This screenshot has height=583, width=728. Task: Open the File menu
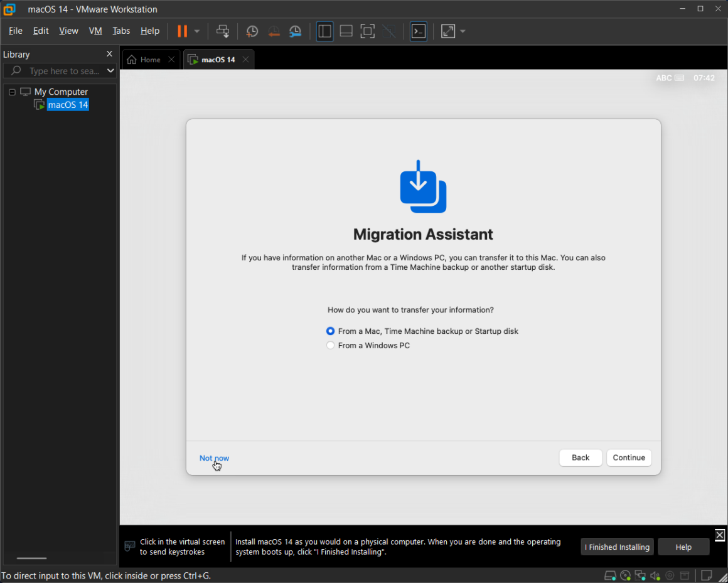[x=15, y=31]
